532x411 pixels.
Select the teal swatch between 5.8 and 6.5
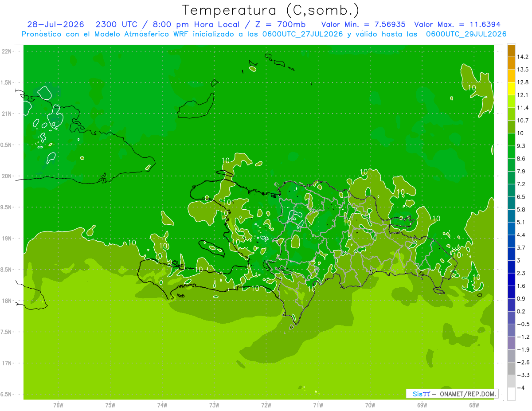point(511,203)
